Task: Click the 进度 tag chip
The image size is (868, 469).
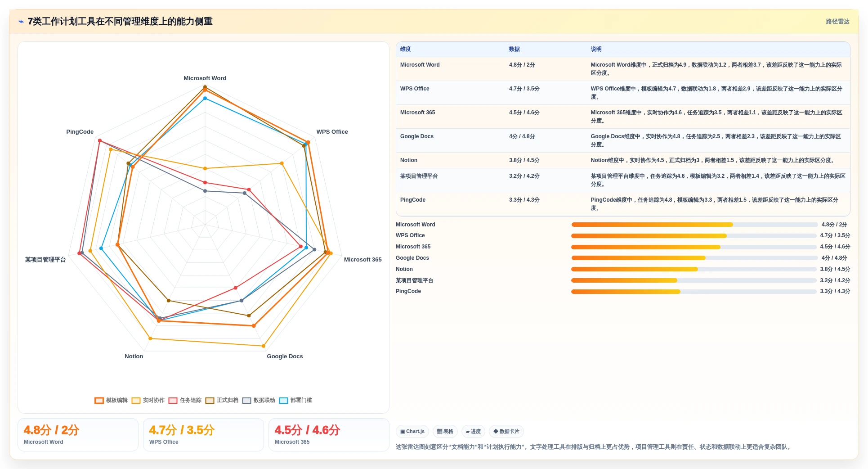Action: pos(473,431)
